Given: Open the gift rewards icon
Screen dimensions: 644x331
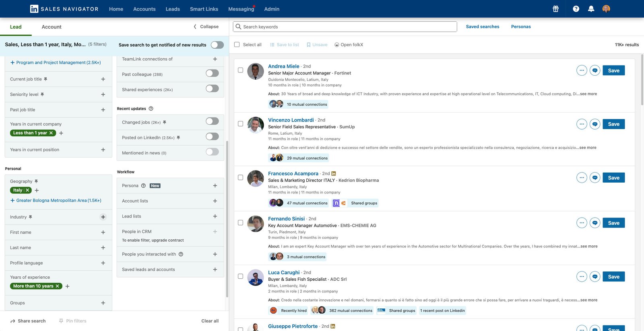Looking at the screenshot, I should point(555,9).
